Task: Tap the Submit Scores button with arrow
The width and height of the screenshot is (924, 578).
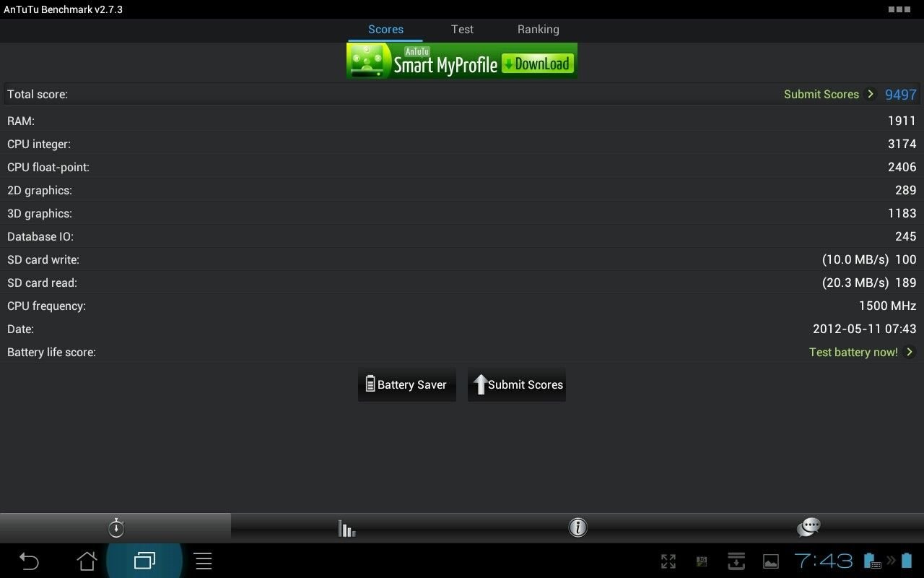Action: (x=517, y=384)
